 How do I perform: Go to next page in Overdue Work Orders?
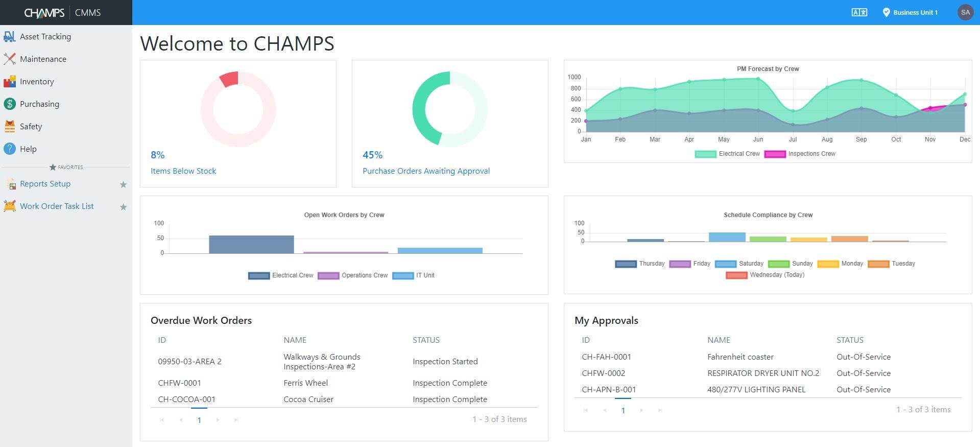coord(218,420)
